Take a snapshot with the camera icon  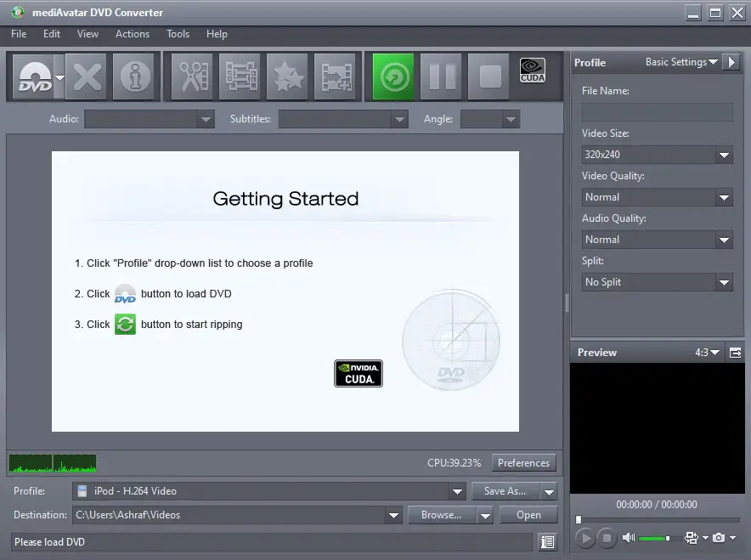click(x=719, y=538)
